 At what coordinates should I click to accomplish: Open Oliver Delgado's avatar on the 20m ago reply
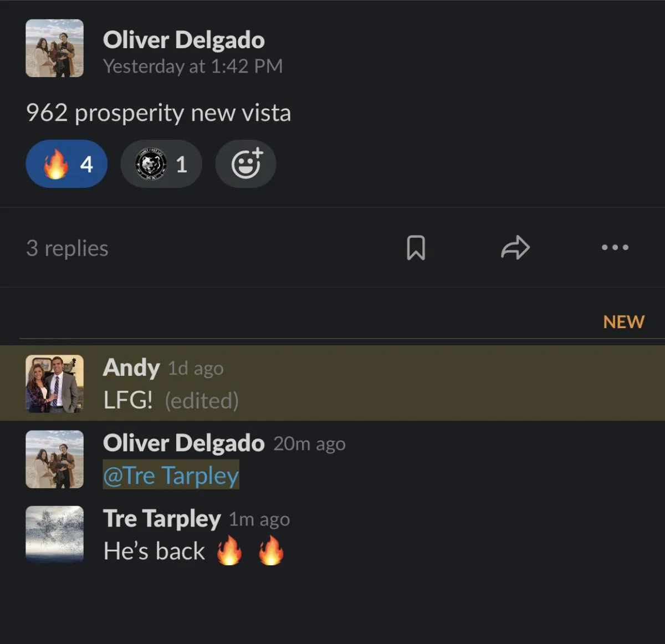click(54, 459)
